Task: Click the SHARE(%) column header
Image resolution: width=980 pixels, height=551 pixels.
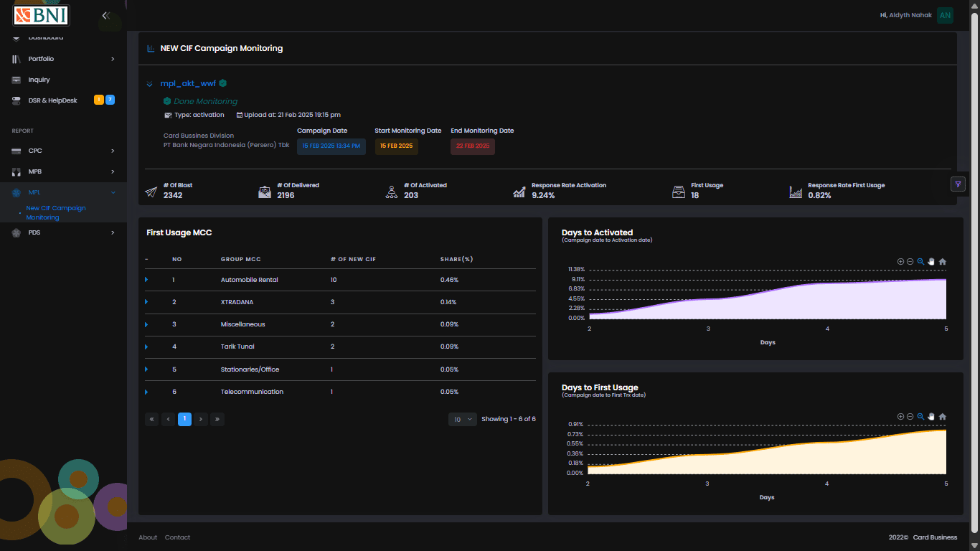Action: pyautogui.click(x=456, y=259)
